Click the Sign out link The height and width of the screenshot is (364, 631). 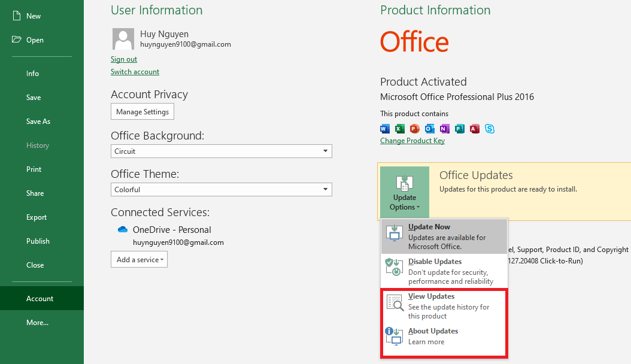tap(124, 59)
